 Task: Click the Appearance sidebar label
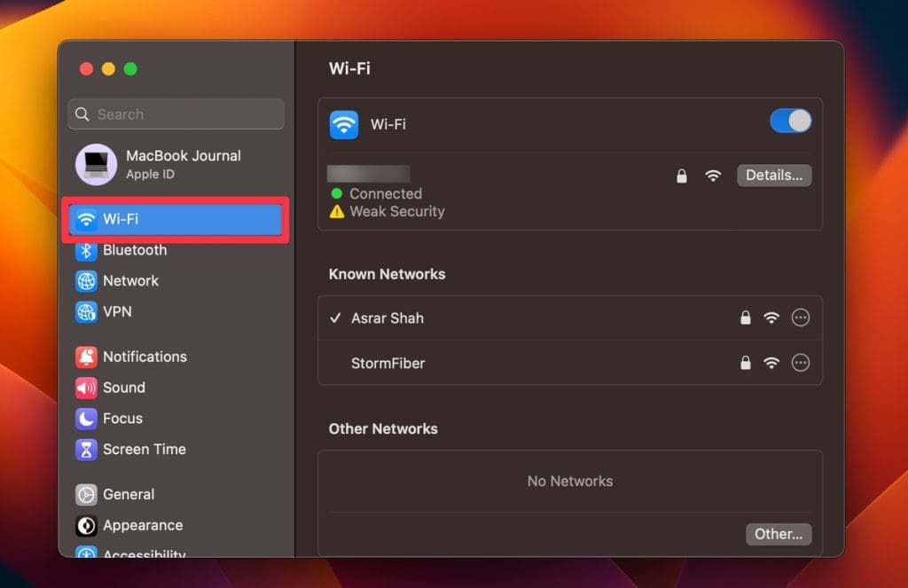(143, 525)
